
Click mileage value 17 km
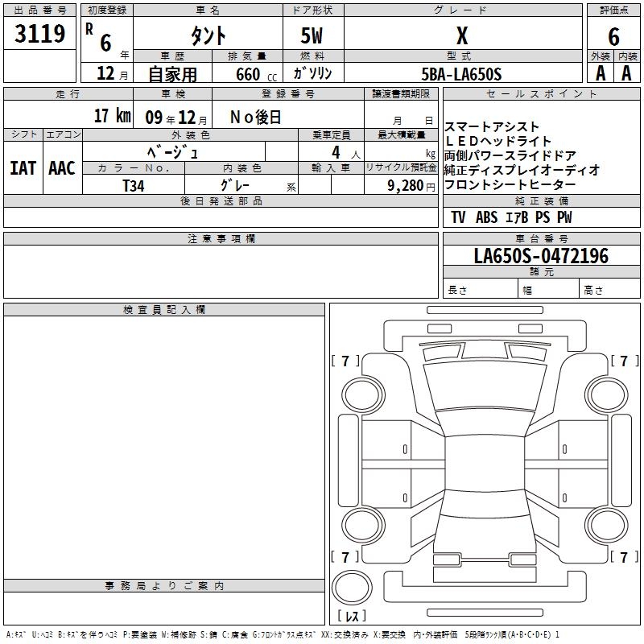pos(113,115)
